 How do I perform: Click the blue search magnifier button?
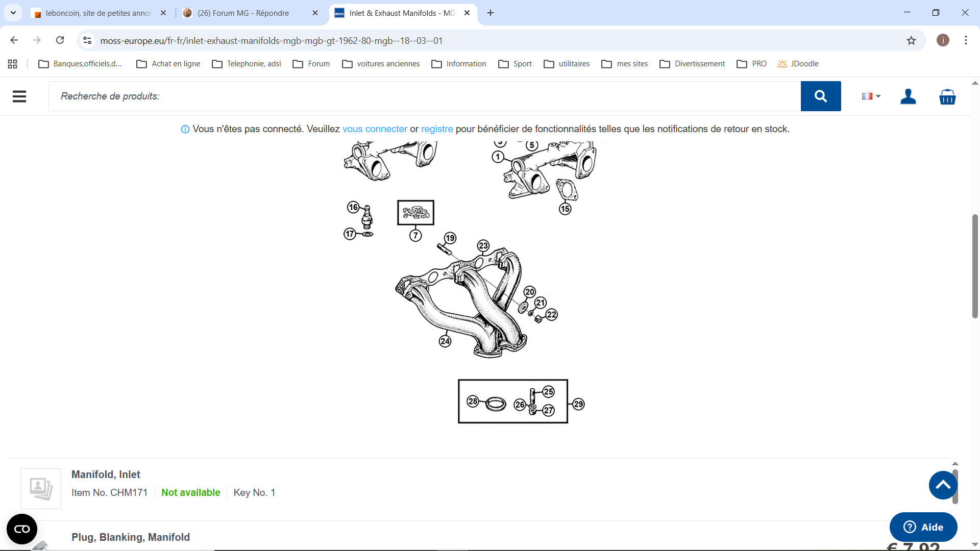click(820, 96)
